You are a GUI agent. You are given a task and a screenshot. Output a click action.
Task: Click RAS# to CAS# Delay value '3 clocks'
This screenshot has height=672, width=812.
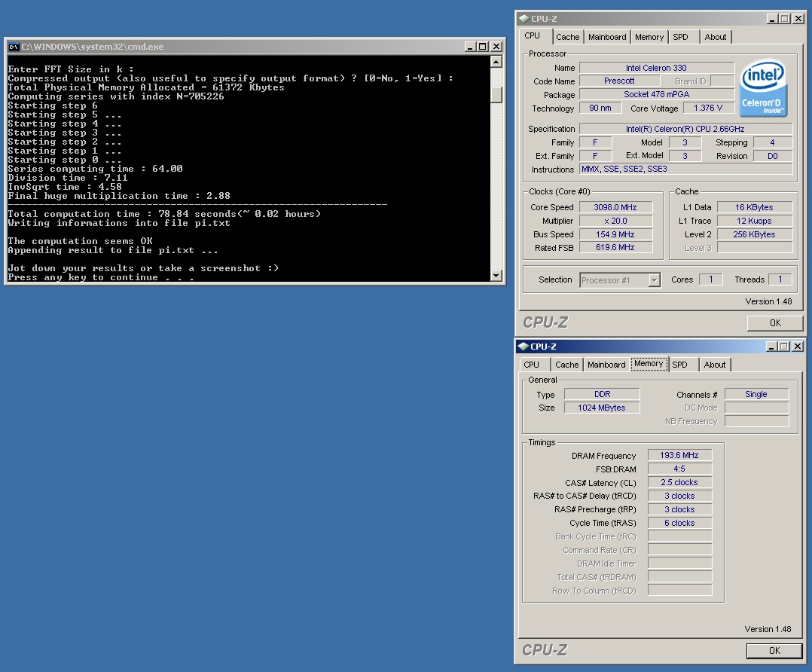pyautogui.click(x=679, y=496)
